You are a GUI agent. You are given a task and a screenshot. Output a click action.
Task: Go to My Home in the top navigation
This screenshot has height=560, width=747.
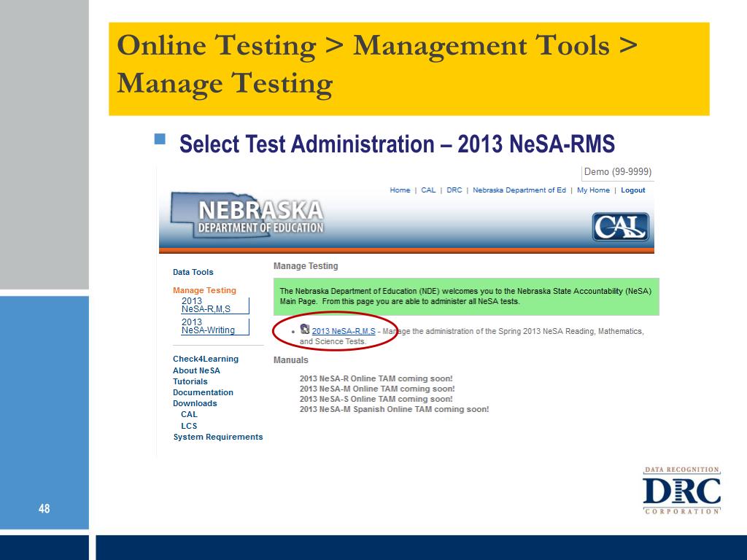593,190
